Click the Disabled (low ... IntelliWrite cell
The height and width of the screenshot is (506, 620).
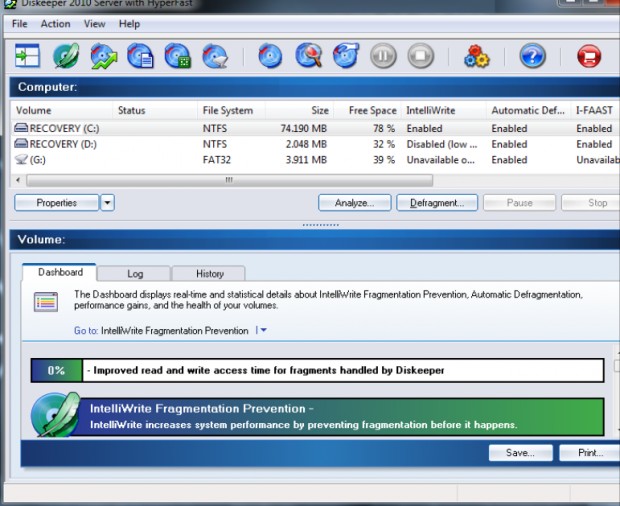click(x=442, y=144)
